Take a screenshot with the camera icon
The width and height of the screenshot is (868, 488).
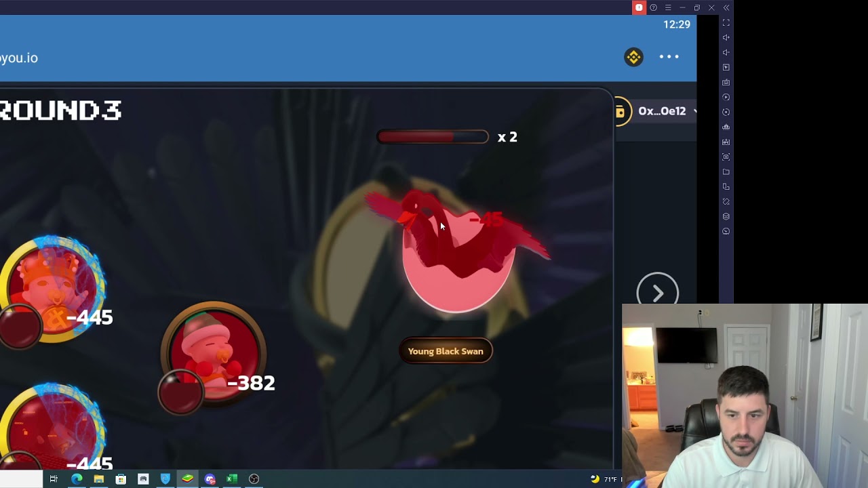pos(726,157)
